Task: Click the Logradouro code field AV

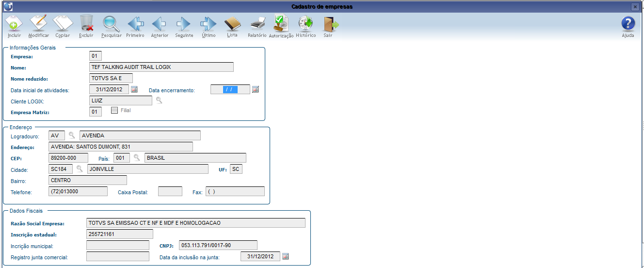Action: click(57, 135)
